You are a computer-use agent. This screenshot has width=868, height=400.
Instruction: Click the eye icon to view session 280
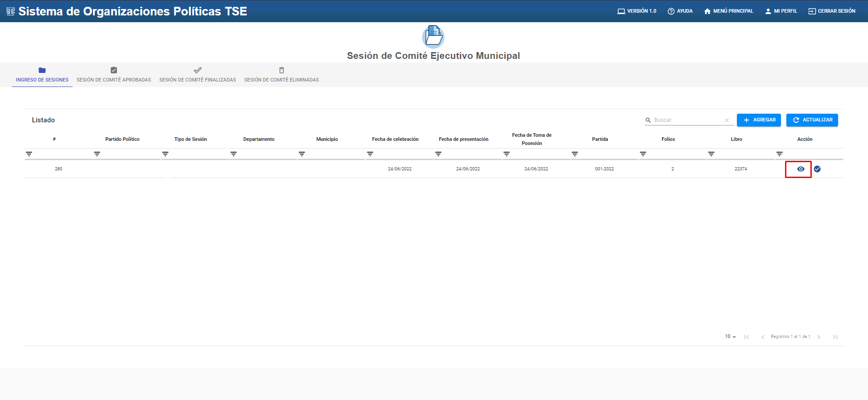[800, 169]
